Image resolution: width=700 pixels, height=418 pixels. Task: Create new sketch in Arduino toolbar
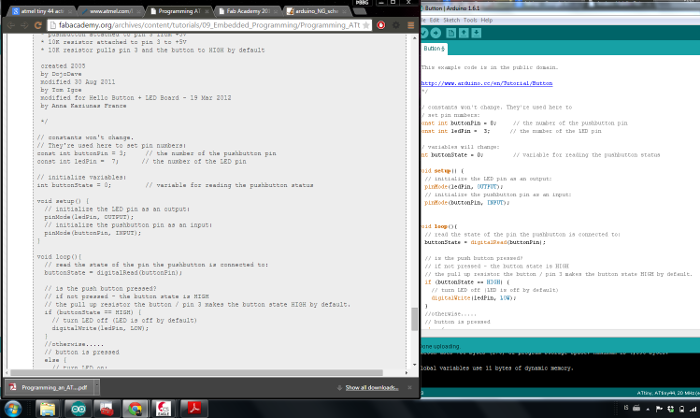click(x=451, y=33)
